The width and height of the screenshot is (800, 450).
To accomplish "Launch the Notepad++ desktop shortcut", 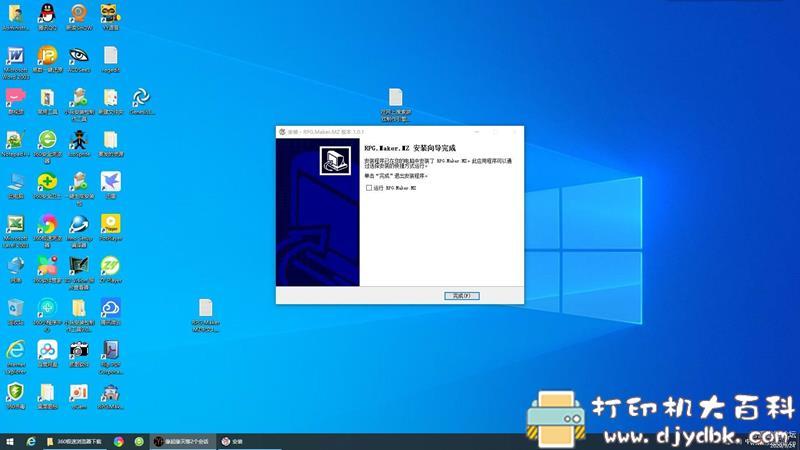I will 16,143.
